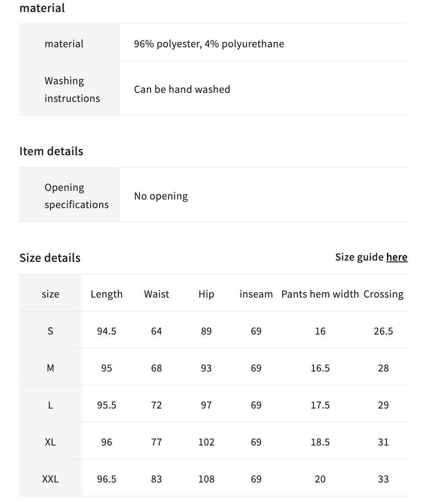This screenshot has height=504, width=433.
Task: Click the Opening specifications label
Action: coord(77,196)
